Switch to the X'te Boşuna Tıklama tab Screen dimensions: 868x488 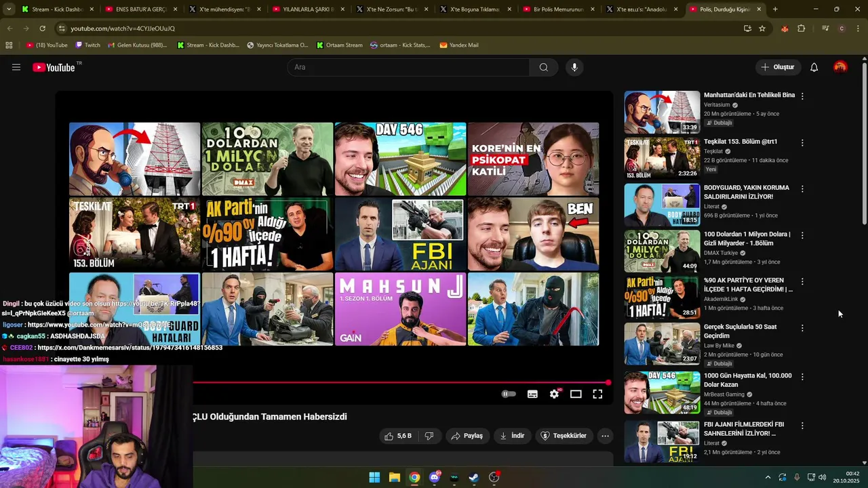[475, 9]
